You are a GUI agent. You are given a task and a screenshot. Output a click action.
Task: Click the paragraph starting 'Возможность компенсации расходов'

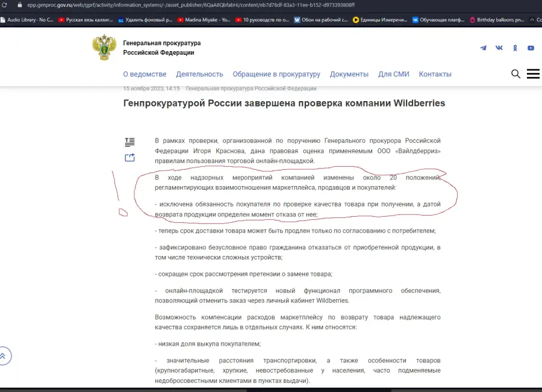297,322
